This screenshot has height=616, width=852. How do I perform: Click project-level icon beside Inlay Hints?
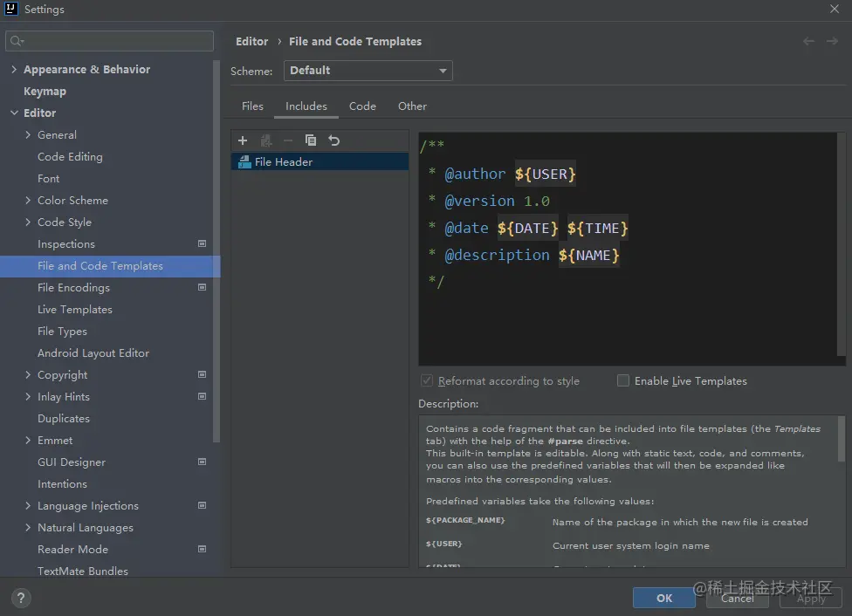click(x=203, y=396)
